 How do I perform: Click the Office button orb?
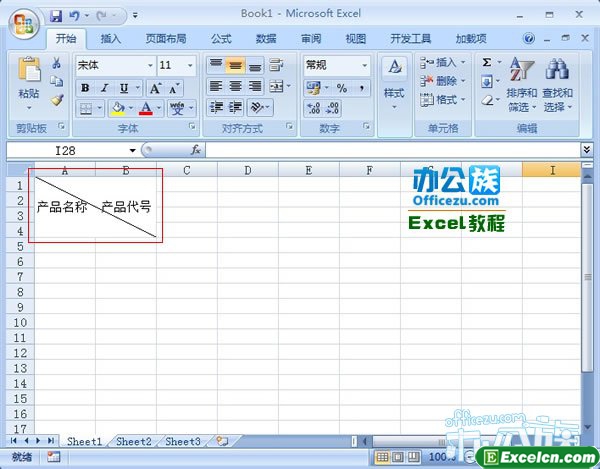pyautogui.click(x=24, y=24)
